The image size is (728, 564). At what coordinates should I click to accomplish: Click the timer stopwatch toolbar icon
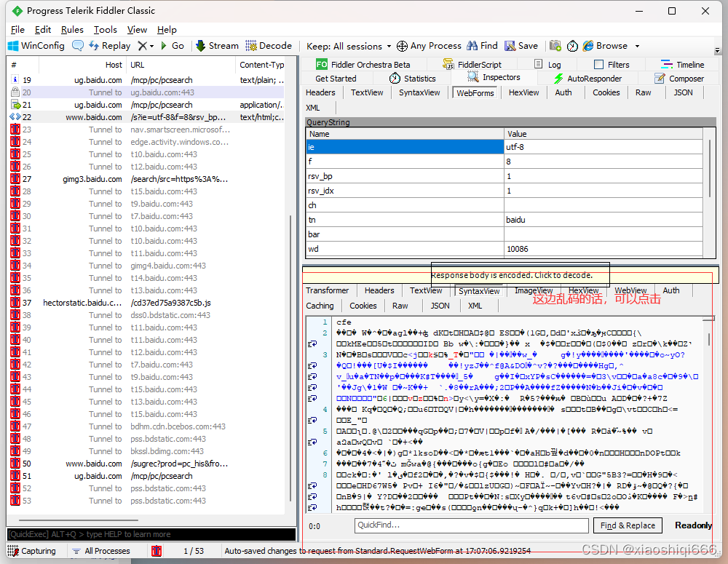pyautogui.click(x=572, y=46)
